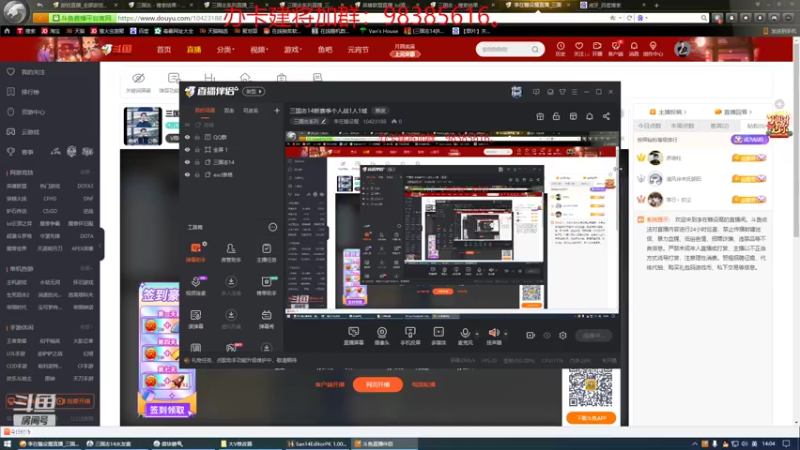Switch to the third scene tab
This screenshot has width=800, height=450.
[251, 110]
